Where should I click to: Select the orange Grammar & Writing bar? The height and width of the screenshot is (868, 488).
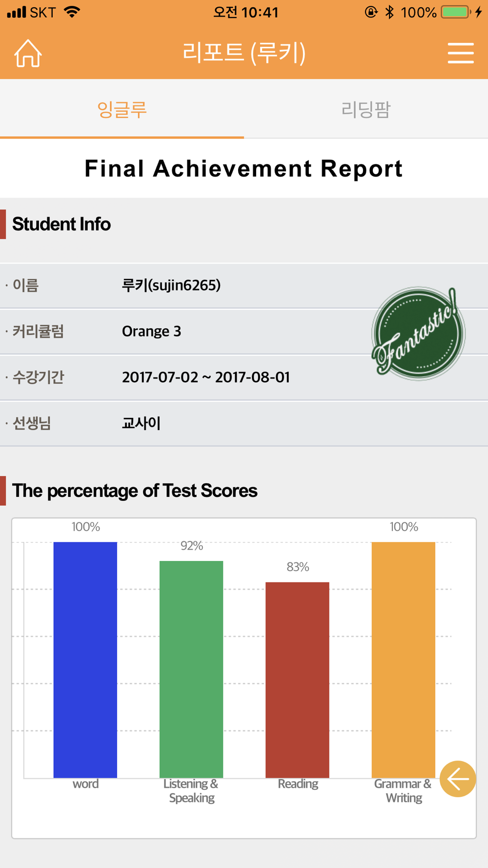403,660
